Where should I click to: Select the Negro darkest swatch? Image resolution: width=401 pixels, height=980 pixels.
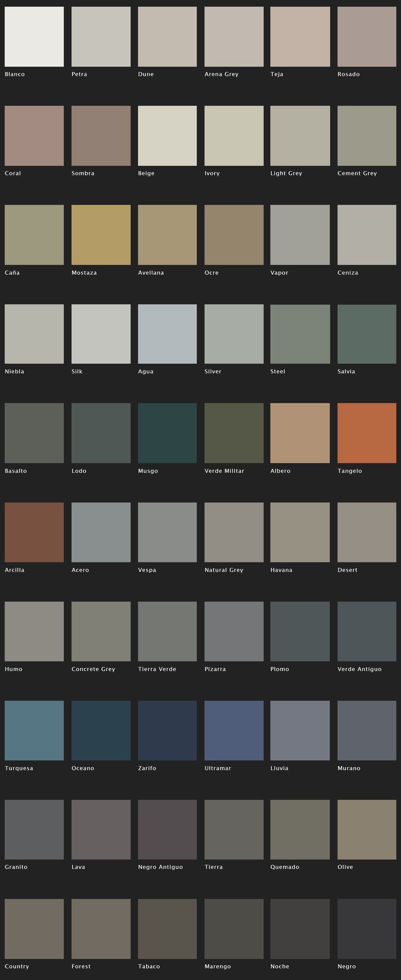pos(367,929)
